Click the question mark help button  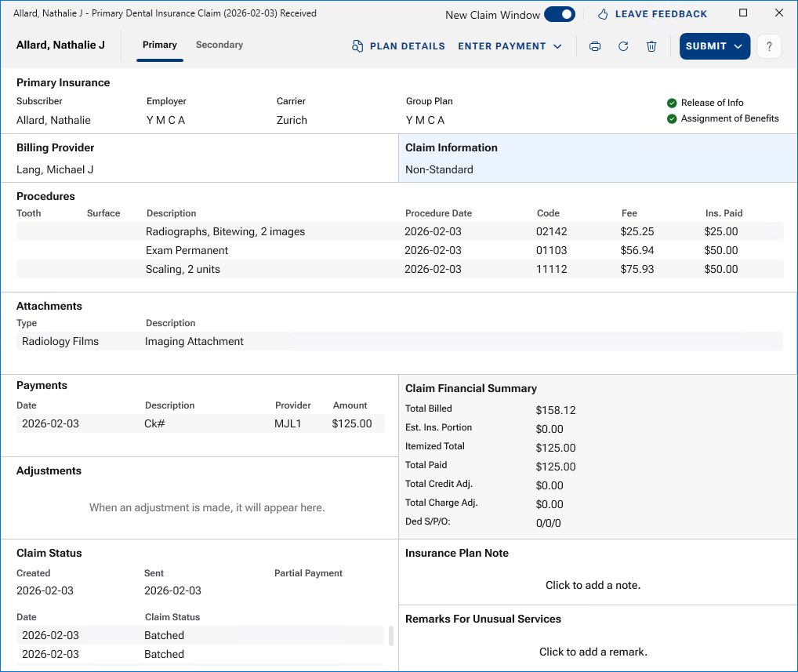(x=769, y=46)
